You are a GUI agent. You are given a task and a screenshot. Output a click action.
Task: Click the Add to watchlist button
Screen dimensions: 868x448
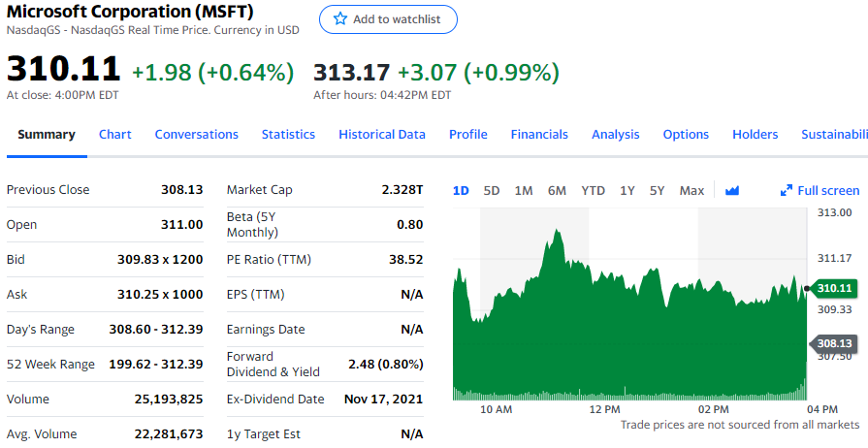click(x=388, y=19)
